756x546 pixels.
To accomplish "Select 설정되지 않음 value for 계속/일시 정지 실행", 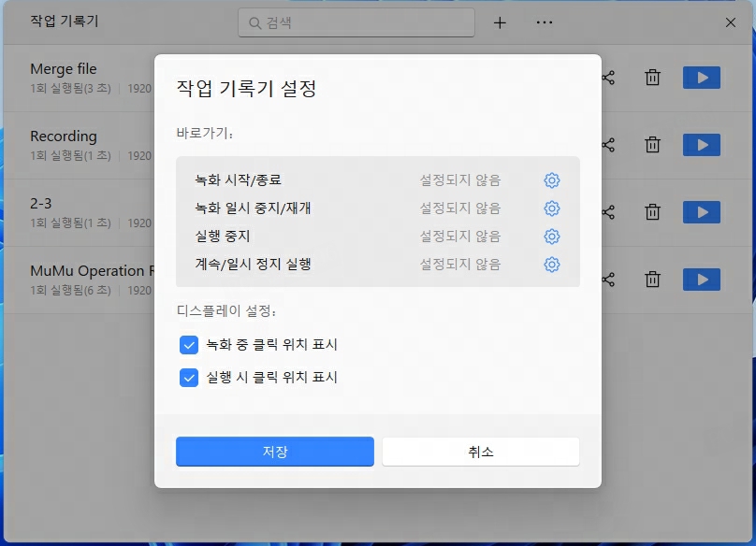I will point(460,264).
